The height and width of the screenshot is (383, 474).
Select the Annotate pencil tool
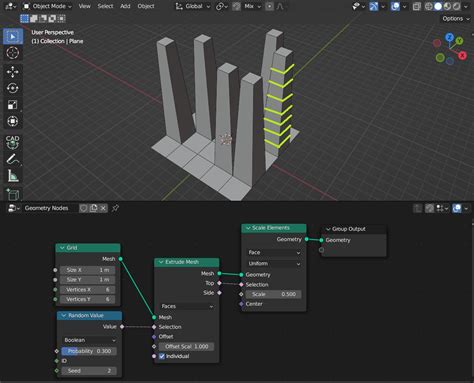(x=13, y=160)
